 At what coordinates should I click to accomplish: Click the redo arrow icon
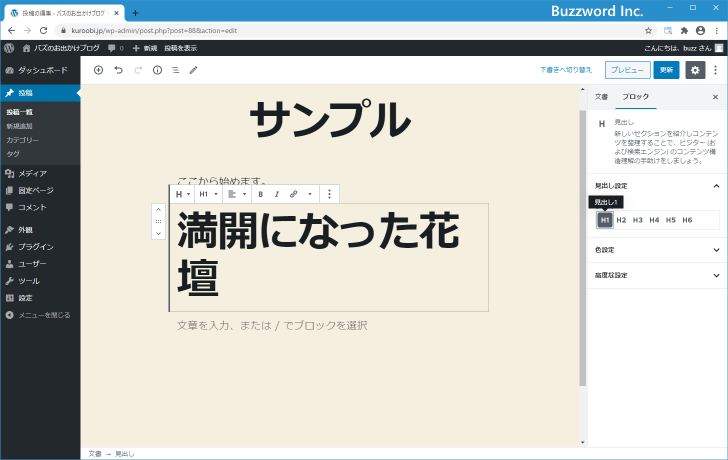point(138,70)
